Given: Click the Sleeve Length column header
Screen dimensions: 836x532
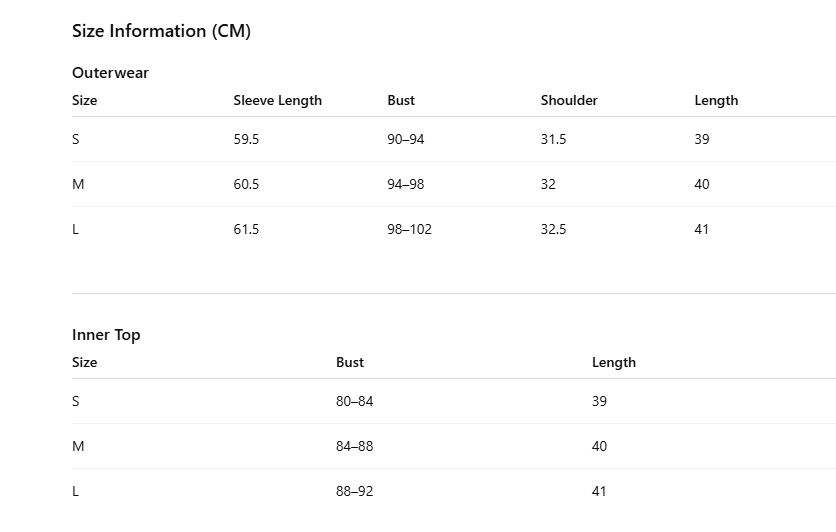Looking at the screenshot, I should pyautogui.click(x=278, y=101).
